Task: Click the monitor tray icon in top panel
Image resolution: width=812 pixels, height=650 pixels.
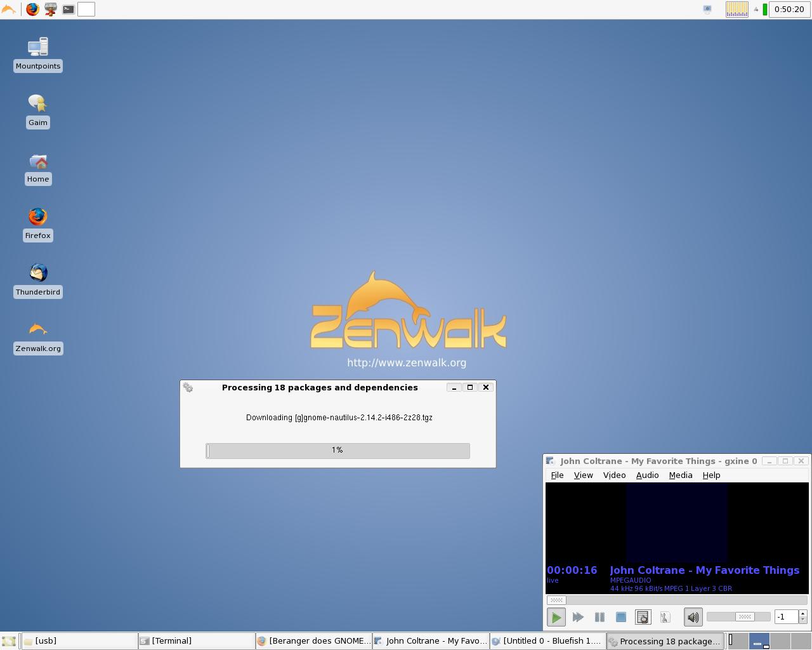Action: click(707, 9)
